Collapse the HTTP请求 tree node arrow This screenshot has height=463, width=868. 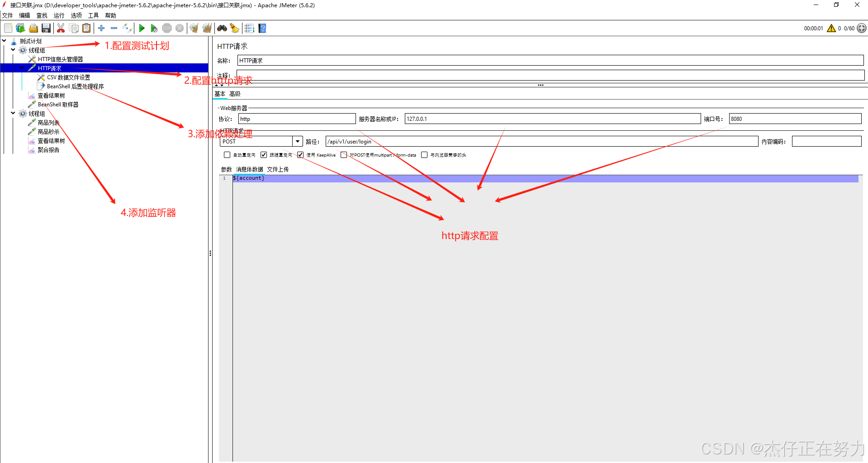point(22,68)
